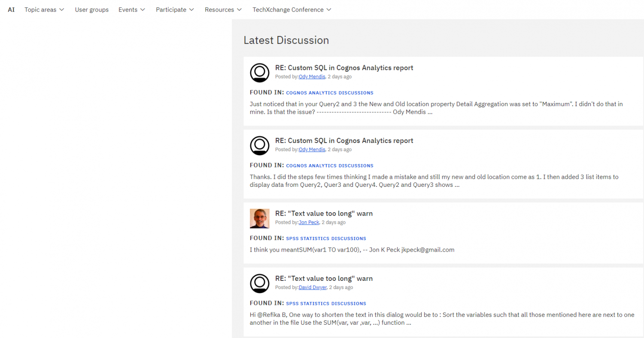644x338 pixels.
Task: Open David Dwyer's "Text value too long" post title
Action: pyautogui.click(x=324, y=278)
